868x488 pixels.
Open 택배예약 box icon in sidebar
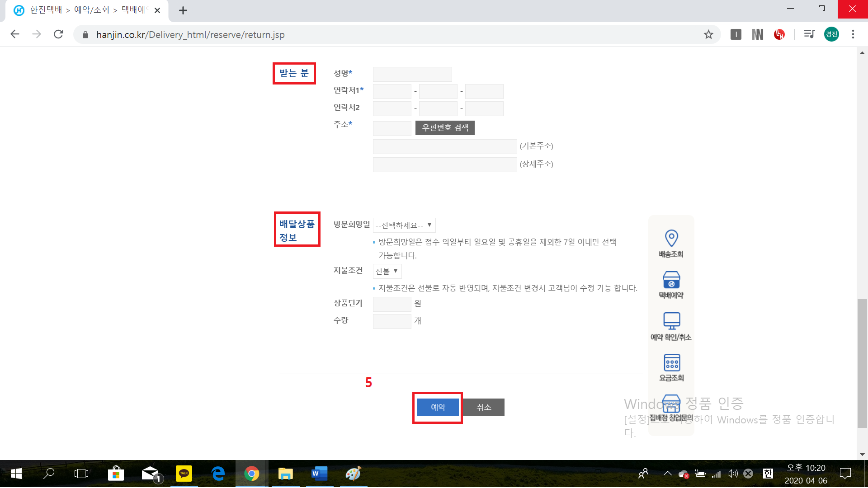pyautogui.click(x=671, y=280)
